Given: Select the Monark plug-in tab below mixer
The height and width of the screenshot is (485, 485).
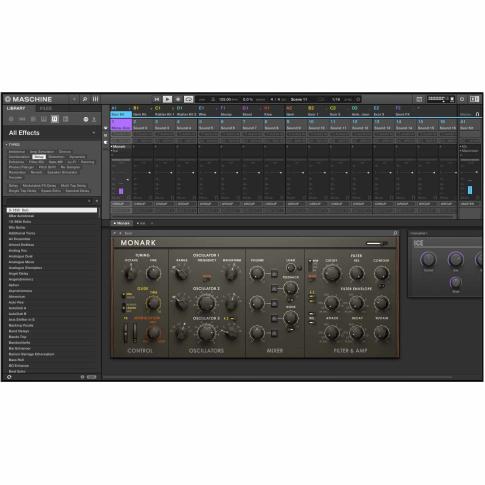Looking at the screenshot, I should (x=121, y=223).
